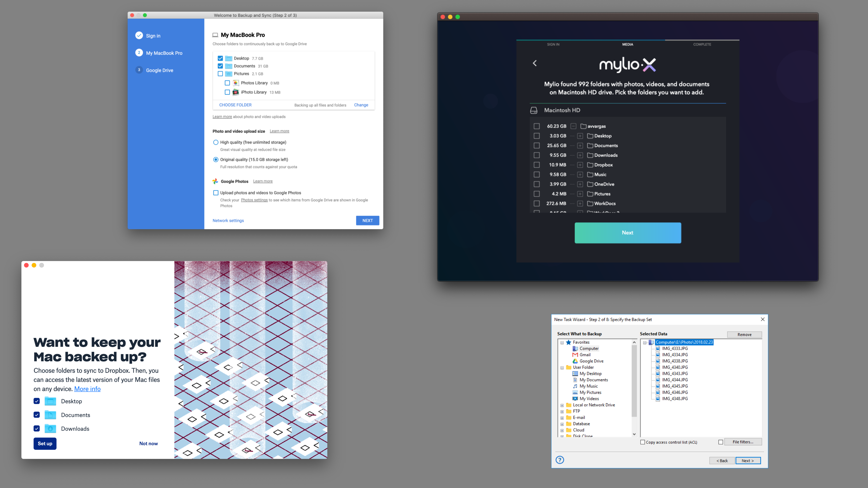Select High quality upload radio button

[216, 143]
